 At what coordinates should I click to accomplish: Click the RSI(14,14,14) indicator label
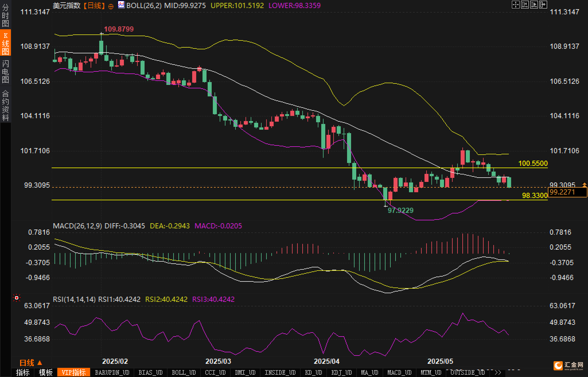tap(74, 299)
